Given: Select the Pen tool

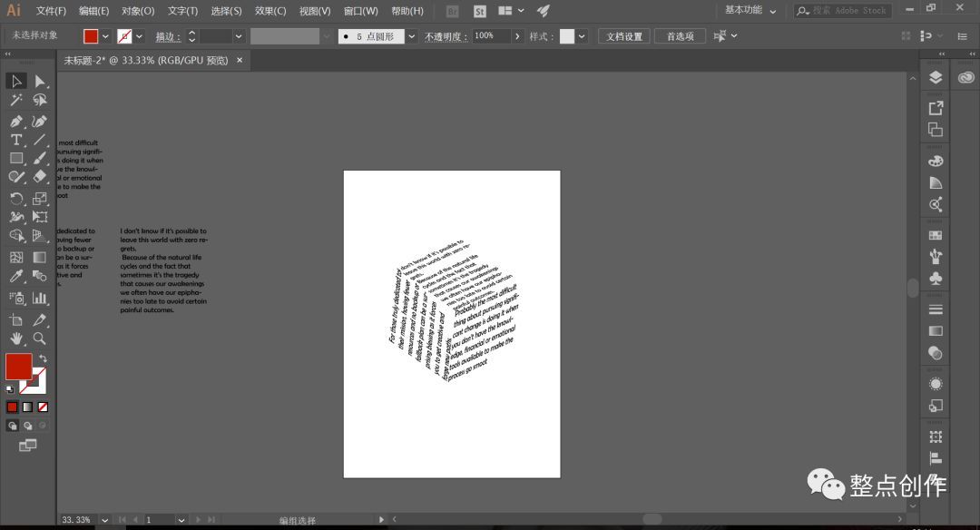Looking at the screenshot, I should tap(16, 122).
